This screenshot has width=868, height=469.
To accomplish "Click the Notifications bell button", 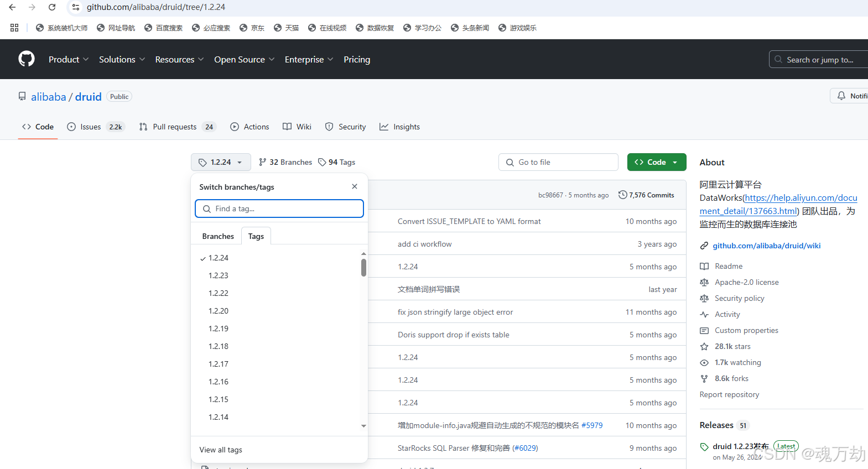I will coord(849,96).
